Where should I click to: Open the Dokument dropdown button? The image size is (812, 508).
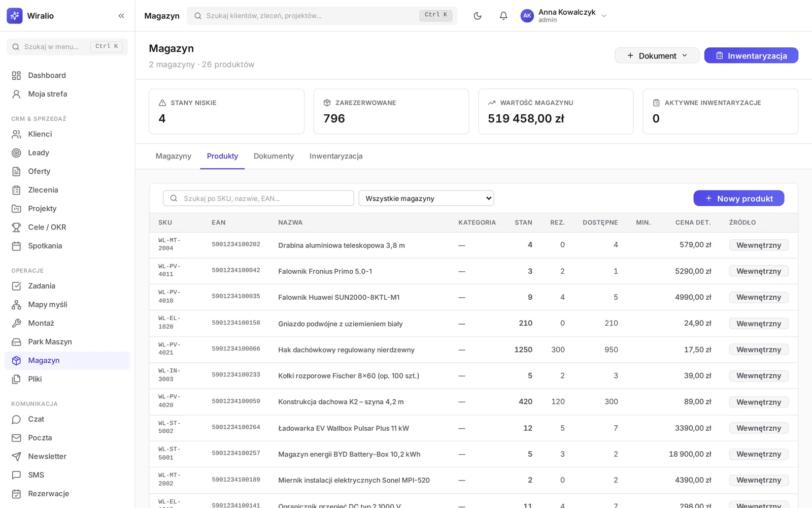click(x=657, y=55)
